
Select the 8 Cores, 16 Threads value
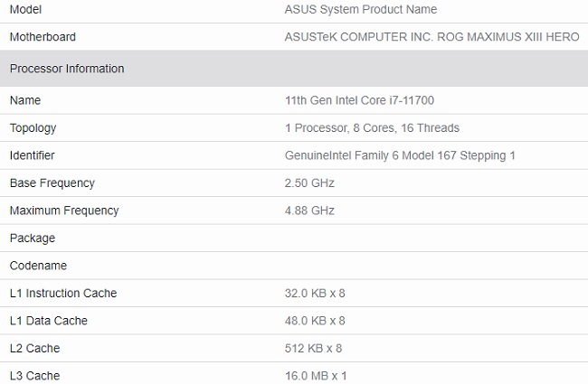[x=406, y=128]
